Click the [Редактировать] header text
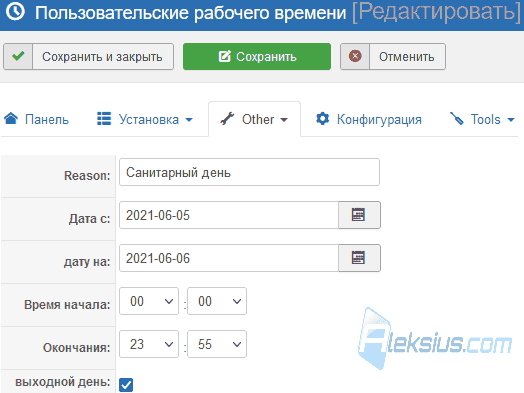The height and width of the screenshot is (393, 524). click(x=437, y=13)
